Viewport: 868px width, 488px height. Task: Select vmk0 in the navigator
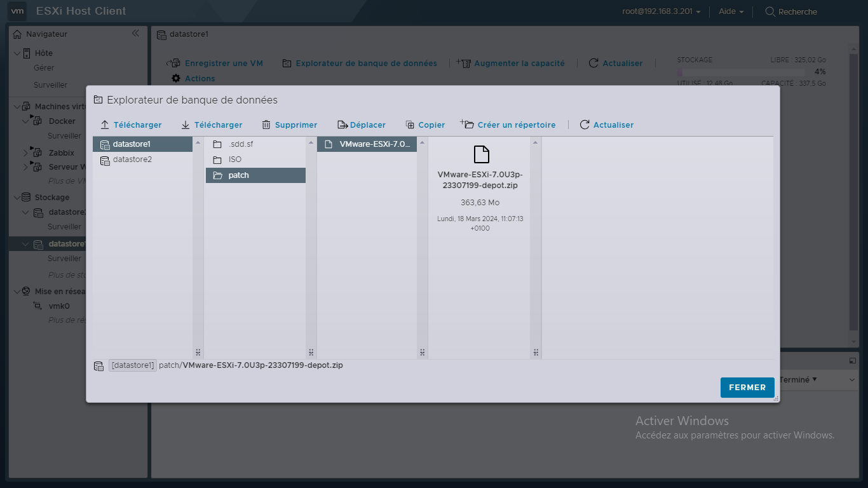(59, 306)
